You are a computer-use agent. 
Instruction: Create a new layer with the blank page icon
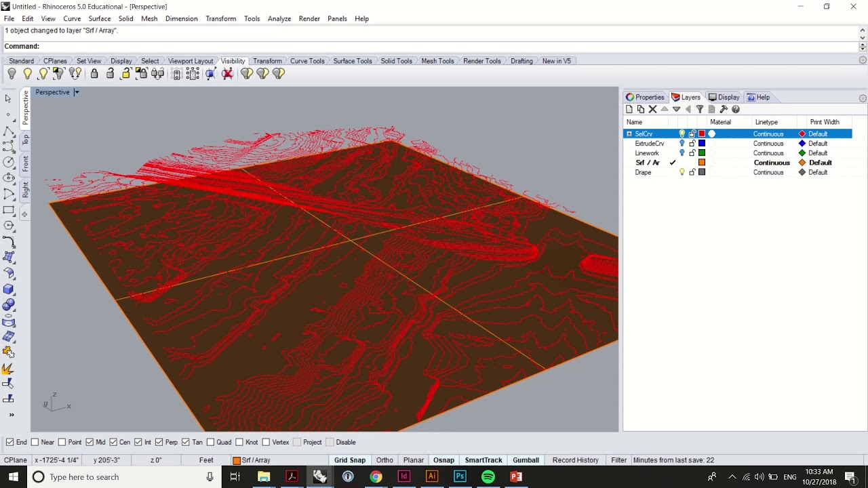point(629,109)
